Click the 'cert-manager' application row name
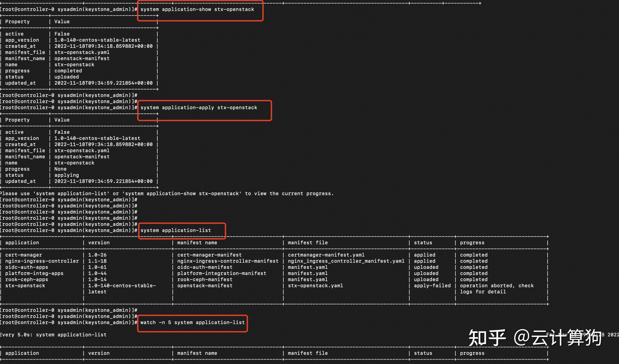This screenshot has height=364, width=619. pyautogui.click(x=24, y=255)
